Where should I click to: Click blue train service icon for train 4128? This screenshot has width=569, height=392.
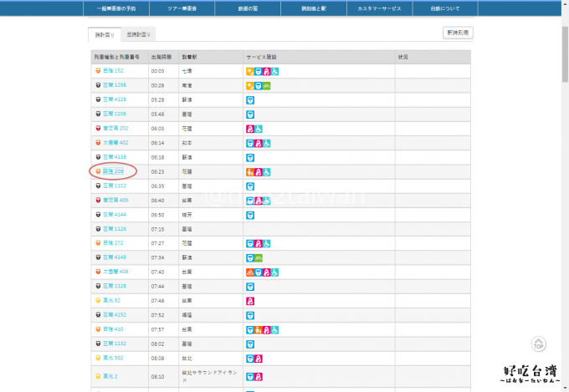tap(249, 99)
